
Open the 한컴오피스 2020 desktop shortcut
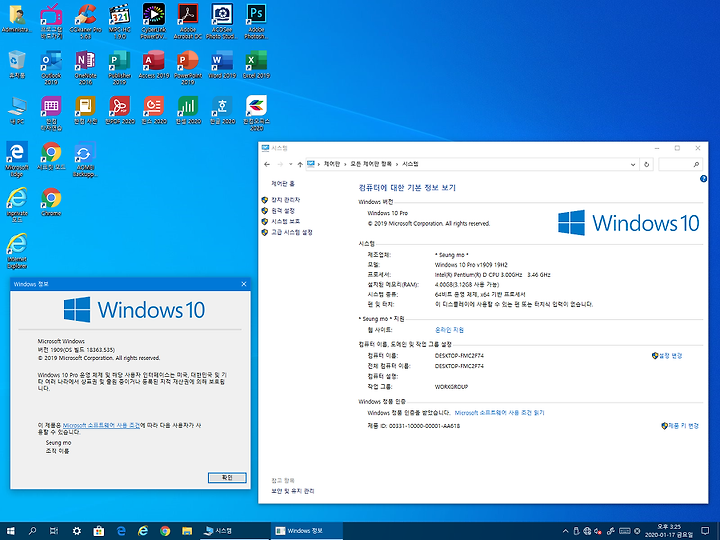point(256,113)
